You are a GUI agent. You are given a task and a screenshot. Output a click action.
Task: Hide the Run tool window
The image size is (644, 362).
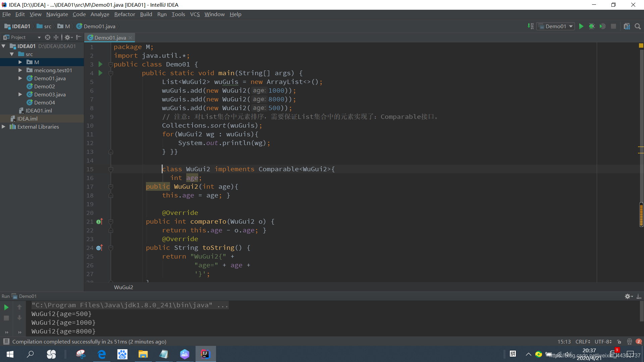click(639, 296)
